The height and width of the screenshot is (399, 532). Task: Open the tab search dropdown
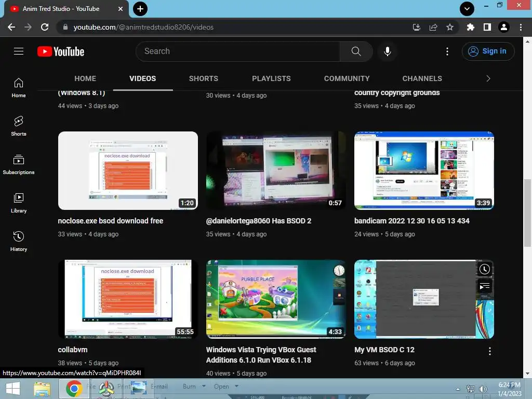point(467,9)
